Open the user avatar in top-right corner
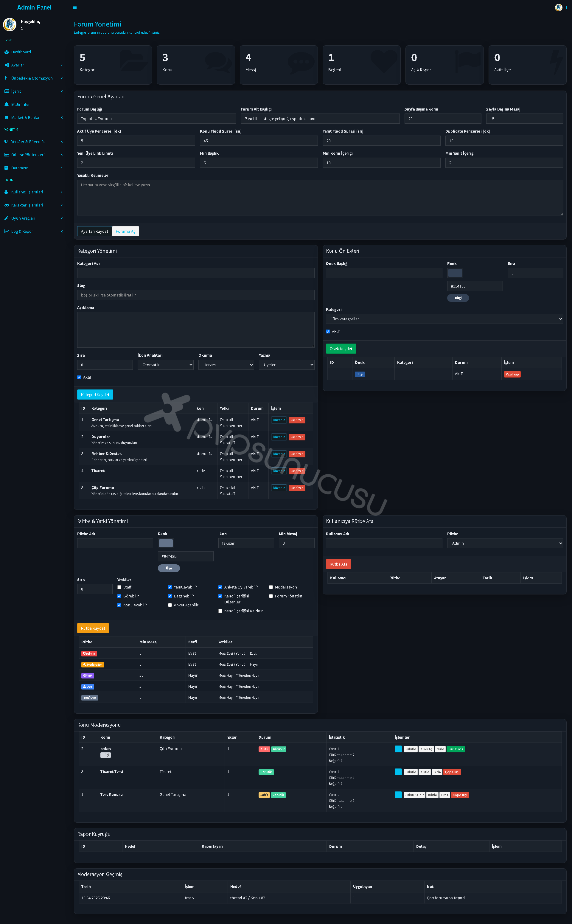572x924 pixels. [x=558, y=7]
